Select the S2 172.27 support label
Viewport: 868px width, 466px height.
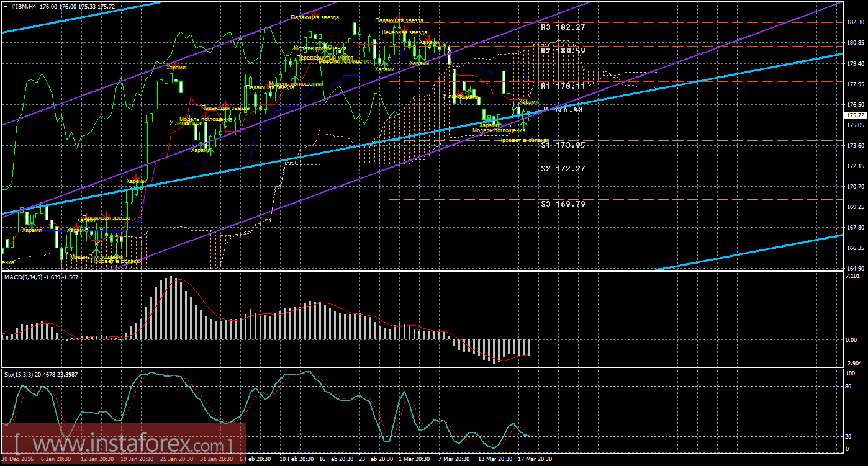point(563,168)
